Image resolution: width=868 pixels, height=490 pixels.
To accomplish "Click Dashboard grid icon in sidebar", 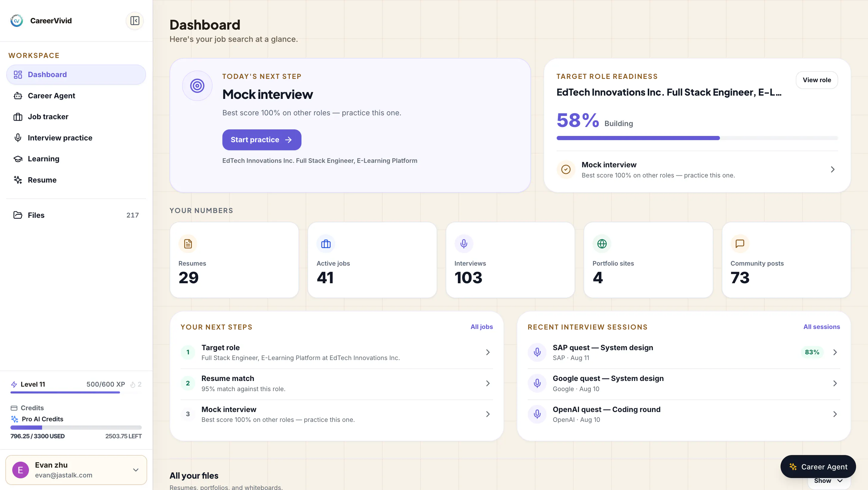I will pyautogui.click(x=18, y=74).
